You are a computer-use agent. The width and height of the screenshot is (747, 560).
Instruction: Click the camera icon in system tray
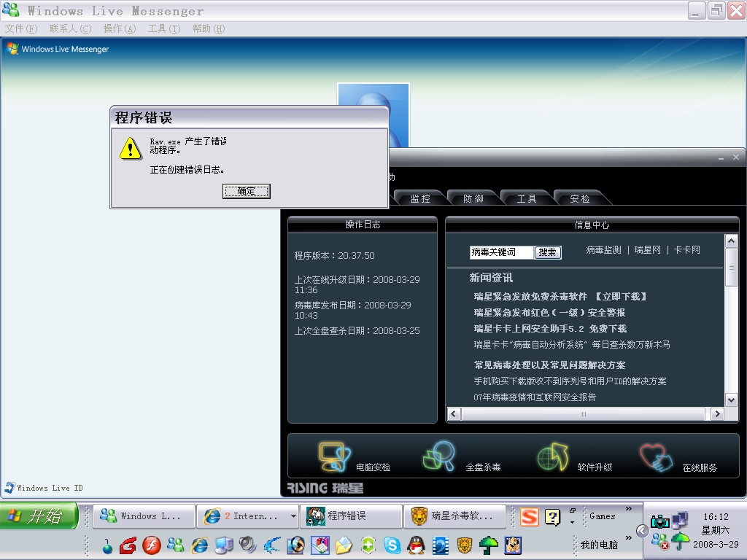click(659, 522)
